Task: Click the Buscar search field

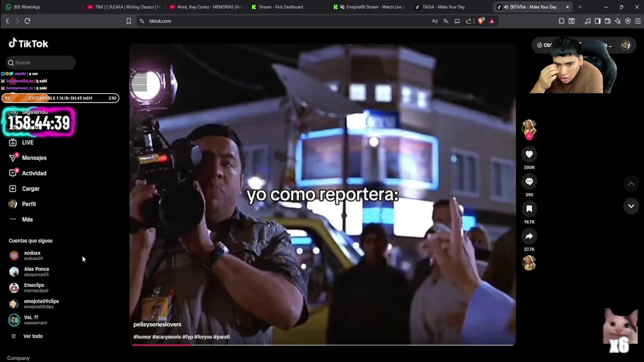Action: pos(40,63)
